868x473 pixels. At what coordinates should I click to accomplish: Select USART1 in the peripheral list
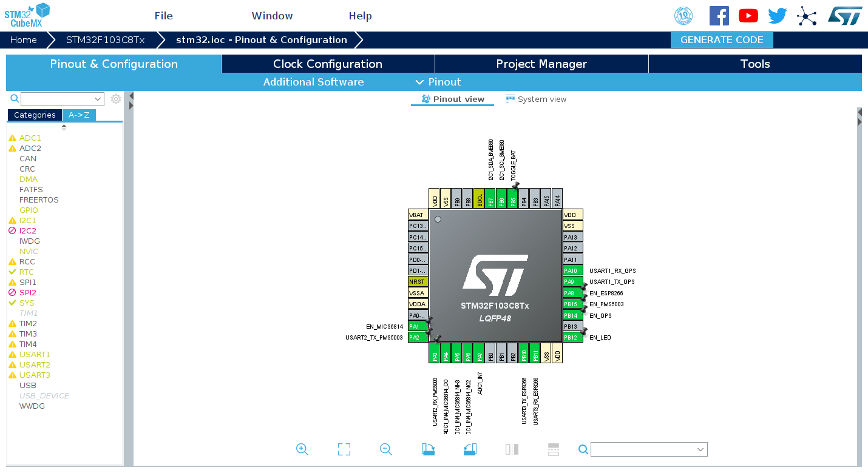(35, 355)
